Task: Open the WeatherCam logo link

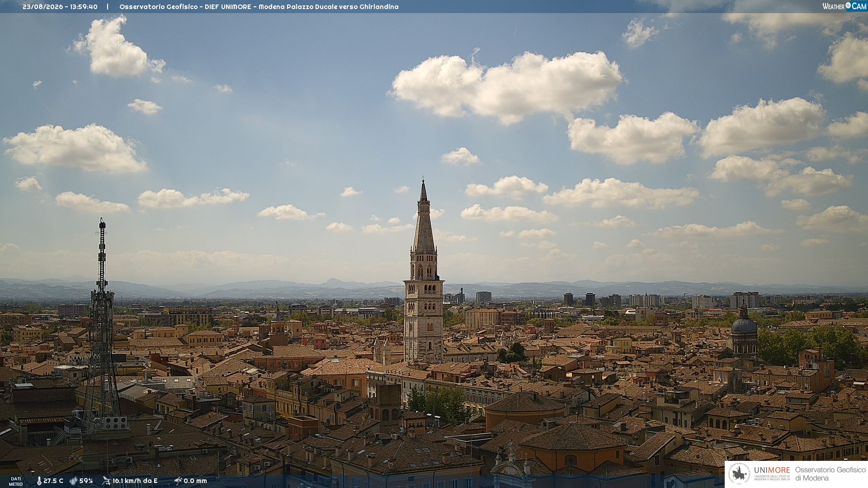Action: pos(844,6)
